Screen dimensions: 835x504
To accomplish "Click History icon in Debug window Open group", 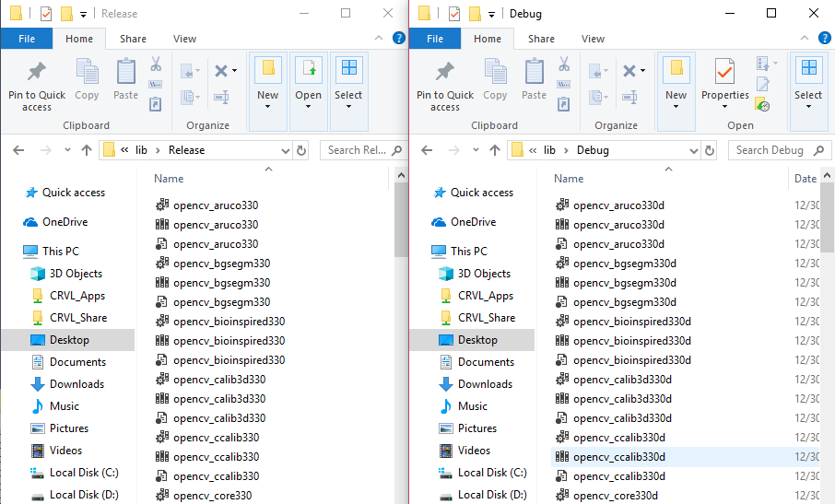I will click(762, 104).
